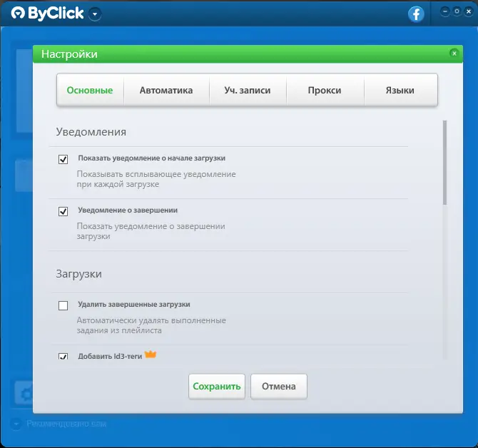
Task: Click the Настройки dialog title
Action: (x=69, y=54)
